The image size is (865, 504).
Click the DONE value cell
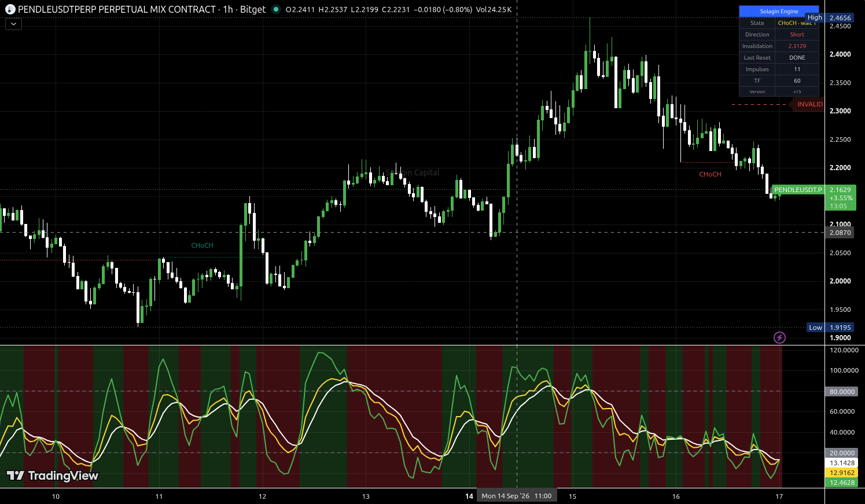tap(797, 58)
